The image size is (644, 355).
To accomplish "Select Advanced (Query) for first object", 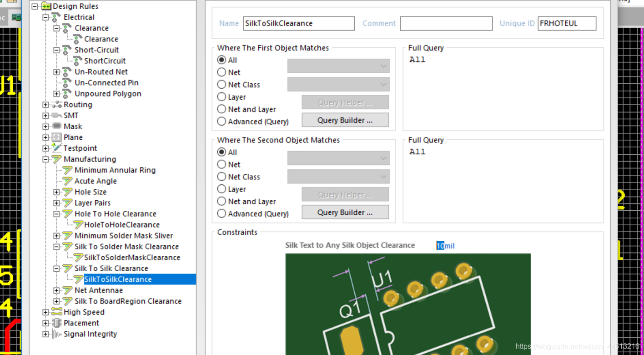I will (221, 121).
